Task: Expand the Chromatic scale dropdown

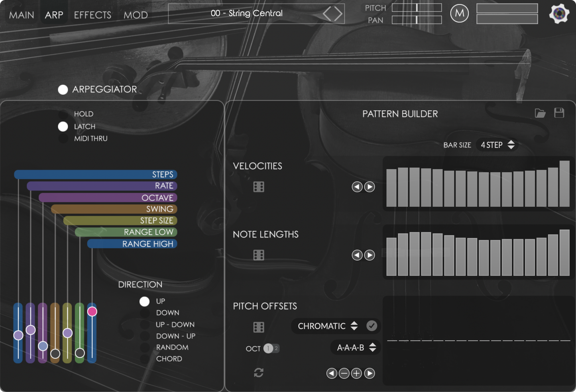Action: pyautogui.click(x=328, y=326)
